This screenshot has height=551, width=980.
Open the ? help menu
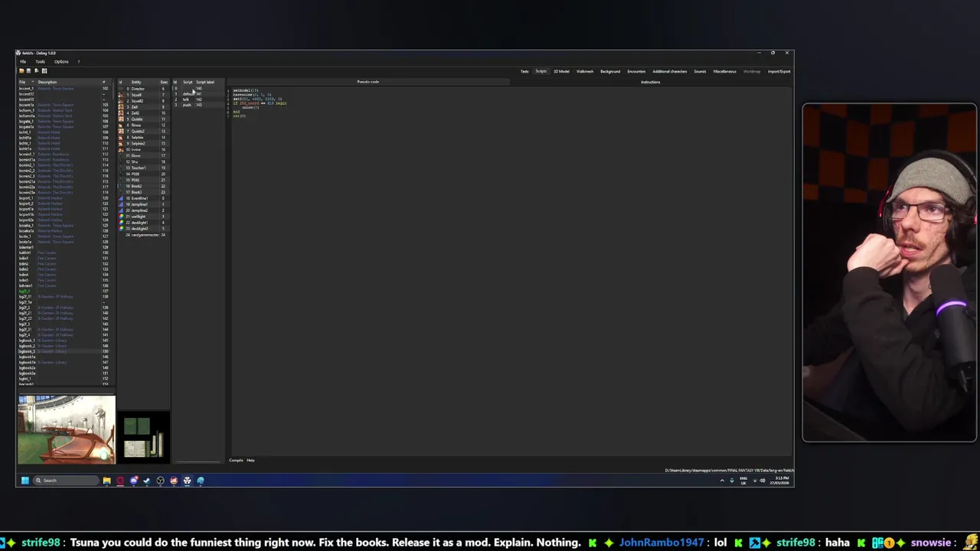[78, 62]
